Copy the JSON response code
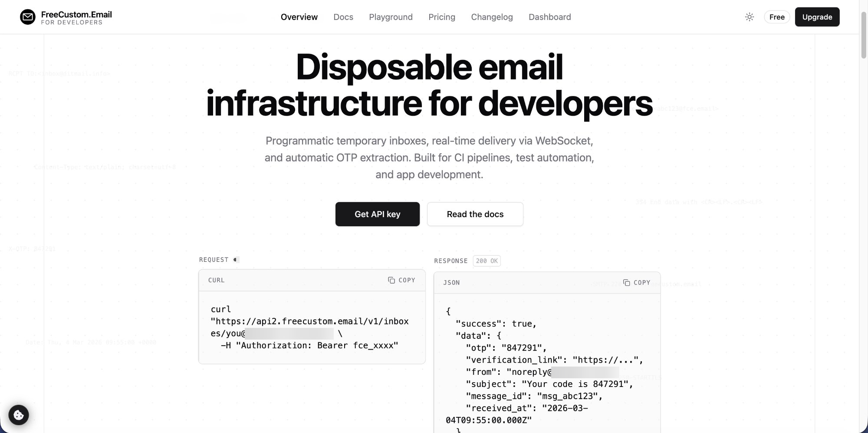Image resolution: width=868 pixels, height=433 pixels. point(637,282)
